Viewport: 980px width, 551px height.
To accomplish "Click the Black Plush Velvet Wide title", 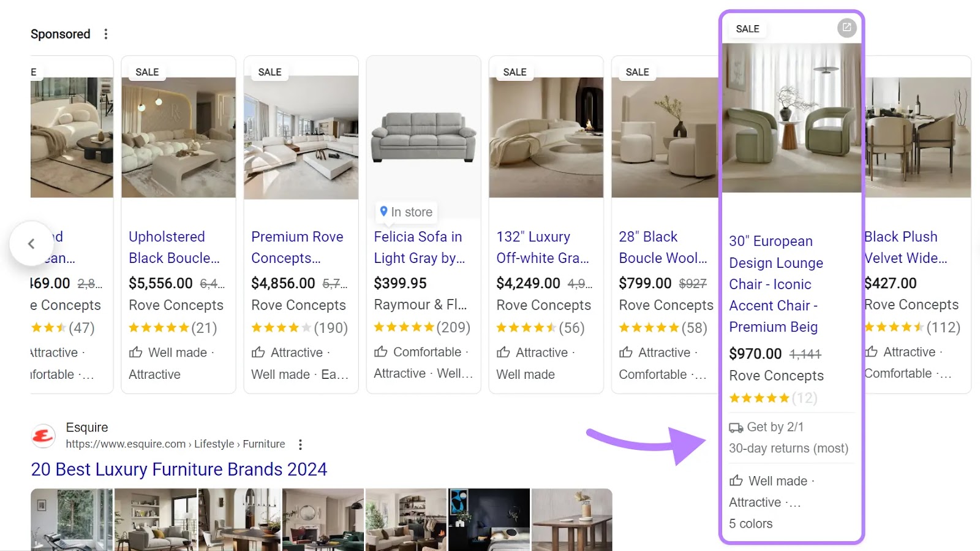I will (x=905, y=247).
